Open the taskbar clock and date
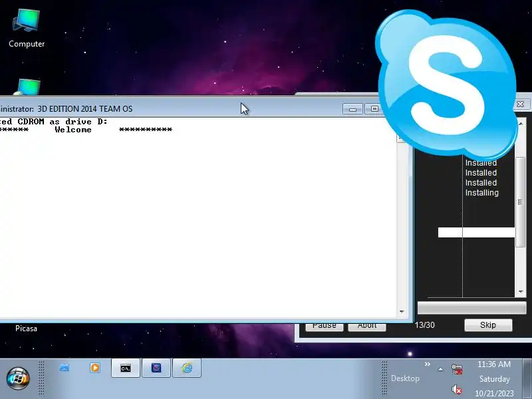The height and width of the screenshot is (399, 532). 494,378
